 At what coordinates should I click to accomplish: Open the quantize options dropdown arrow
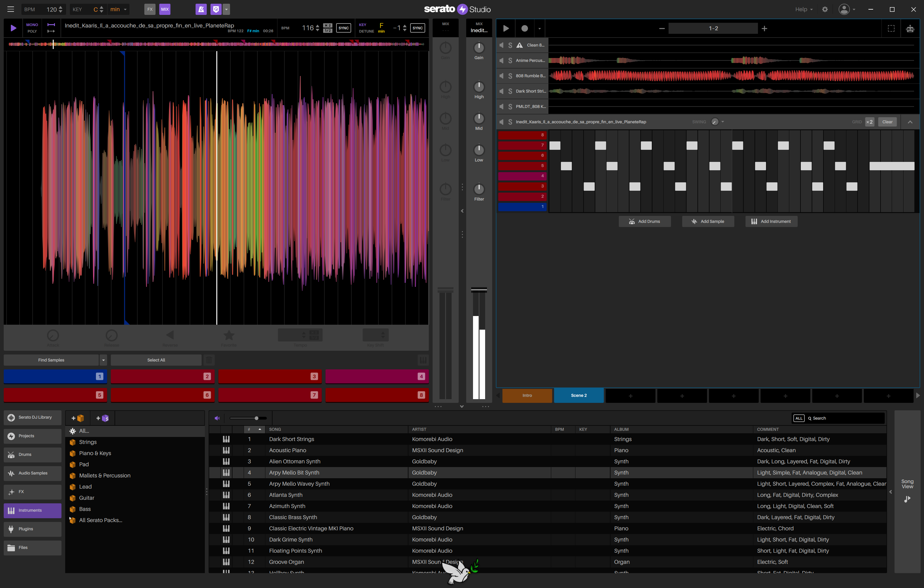(226, 9)
